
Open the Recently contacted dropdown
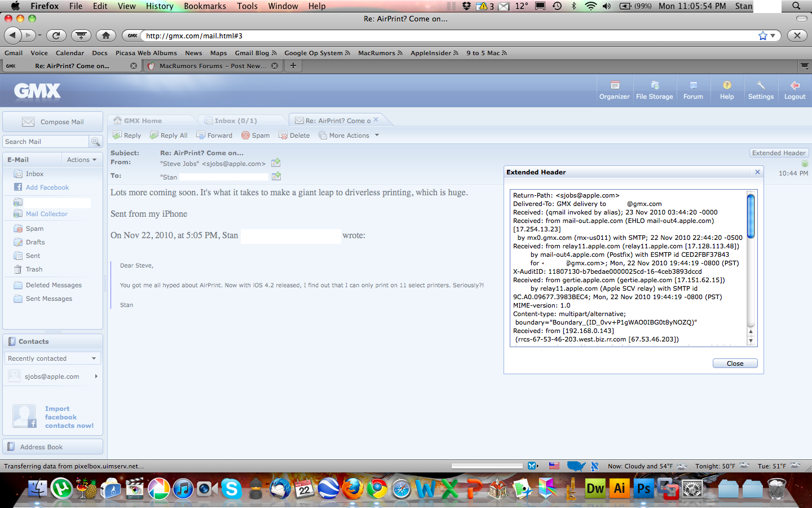53,358
